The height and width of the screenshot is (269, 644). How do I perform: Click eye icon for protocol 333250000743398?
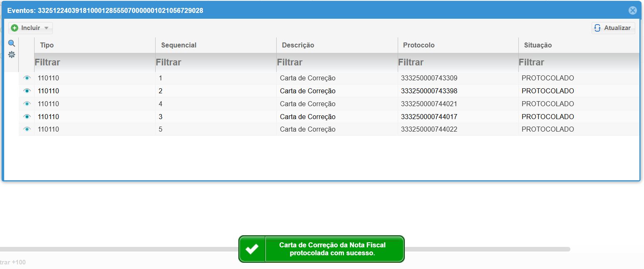click(27, 91)
